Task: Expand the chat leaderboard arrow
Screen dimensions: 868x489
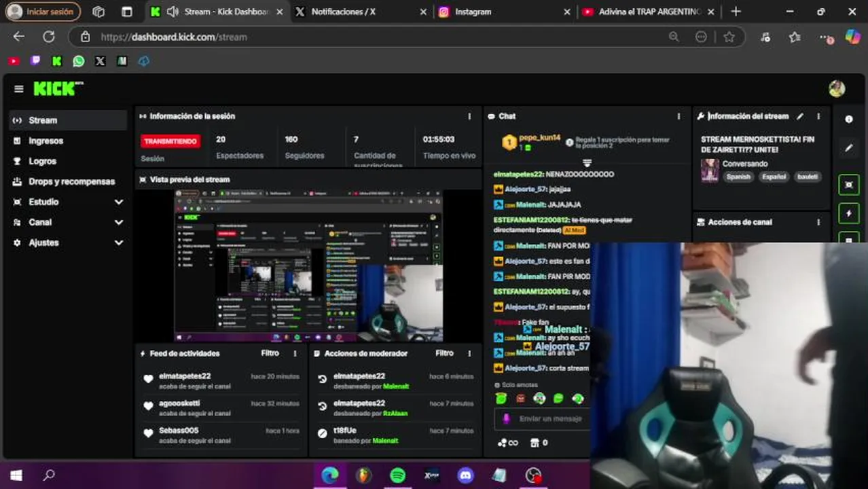Action: (587, 163)
